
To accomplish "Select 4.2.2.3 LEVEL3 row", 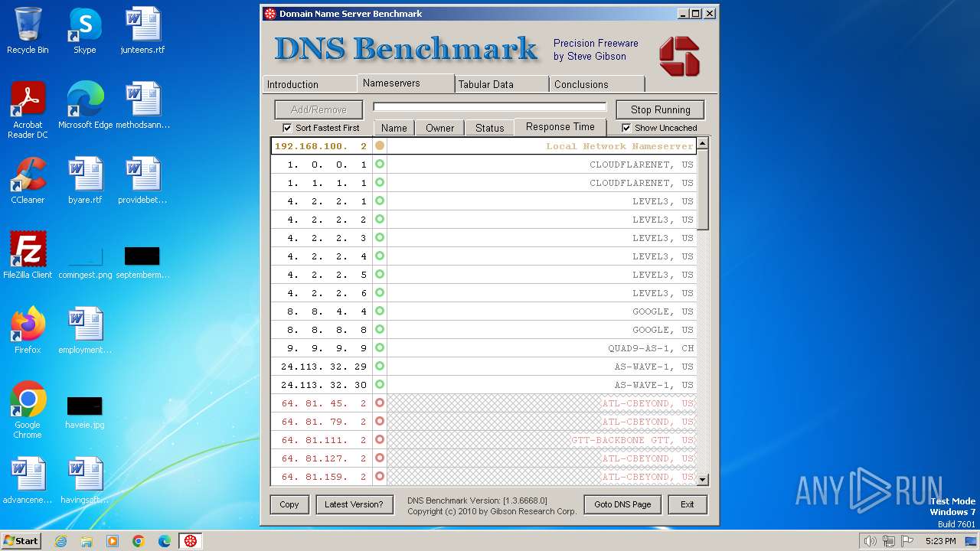I will coord(484,237).
